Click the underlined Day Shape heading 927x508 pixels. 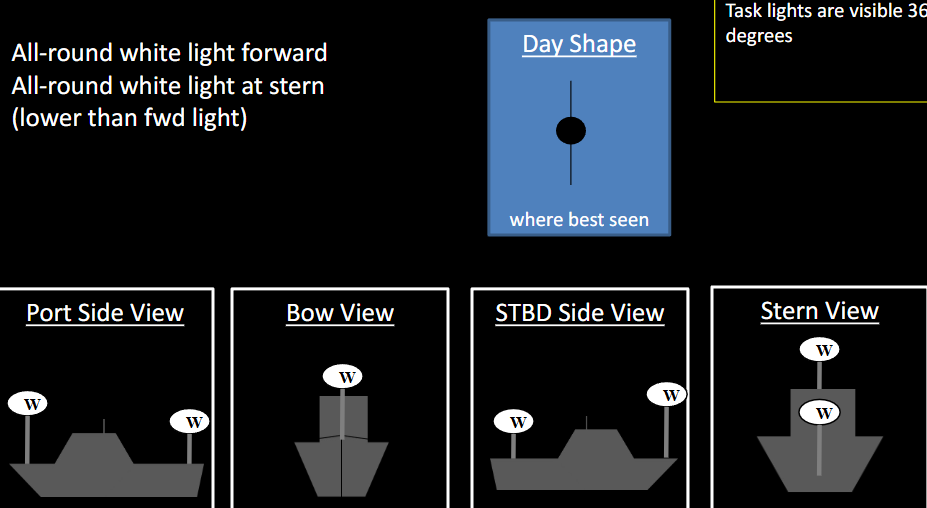(579, 45)
